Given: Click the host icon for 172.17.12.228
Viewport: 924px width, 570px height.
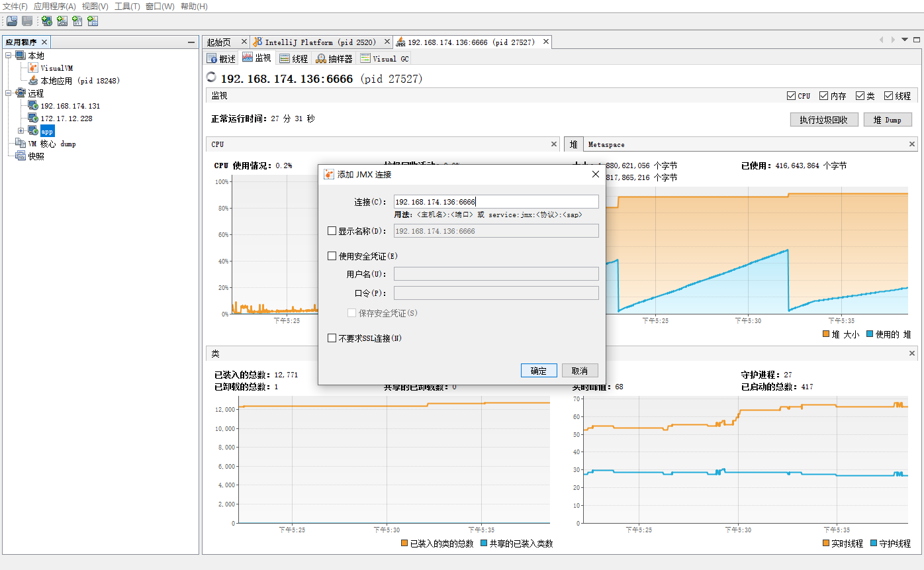Looking at the screenshot, I should pyautogui.click(x=33, y=118).
